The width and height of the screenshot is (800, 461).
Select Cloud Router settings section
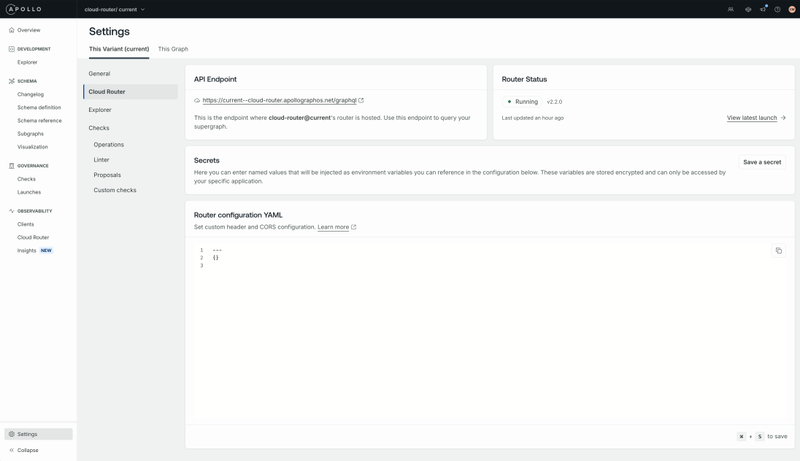[x=130, y=92]
